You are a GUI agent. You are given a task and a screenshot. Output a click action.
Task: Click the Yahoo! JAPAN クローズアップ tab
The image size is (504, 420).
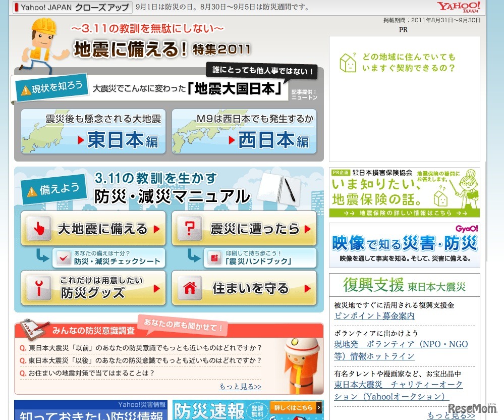72,7
